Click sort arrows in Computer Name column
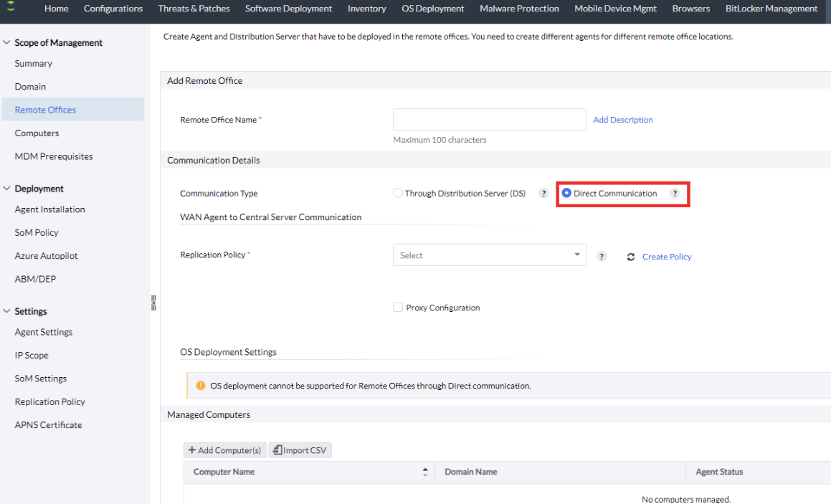Image resolution: width=831 pixels, height=504 pixels. click(x=425, y=472)
